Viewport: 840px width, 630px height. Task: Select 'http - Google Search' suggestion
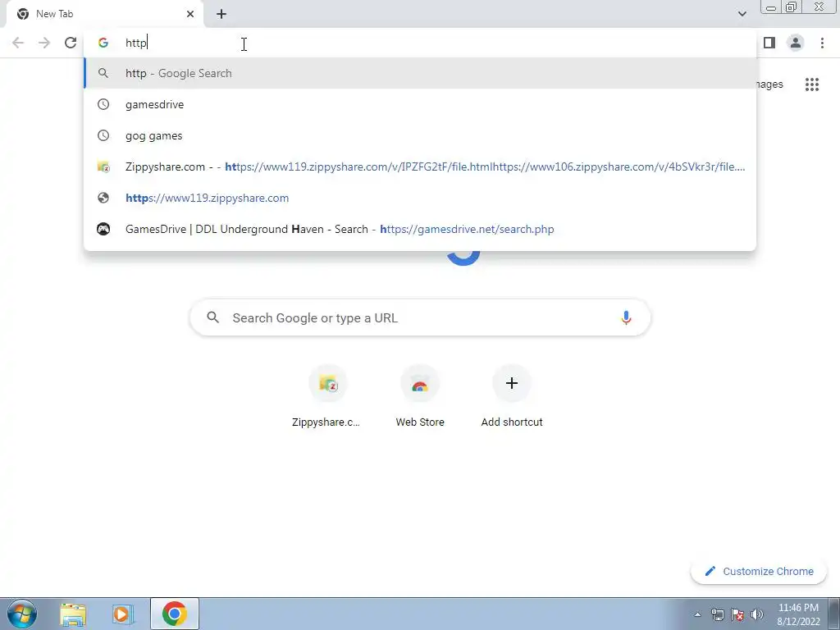click(420, 73)
